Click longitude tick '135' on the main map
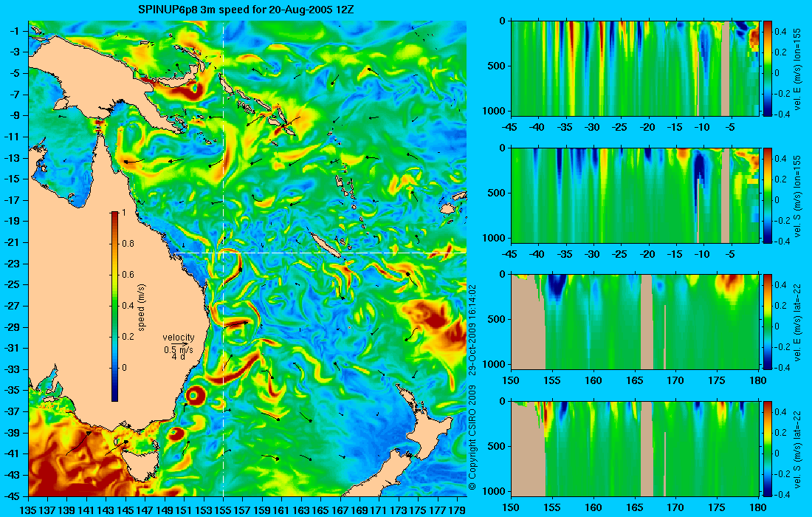Viewport: 812px width, 517px height. [x=28, y=510]
